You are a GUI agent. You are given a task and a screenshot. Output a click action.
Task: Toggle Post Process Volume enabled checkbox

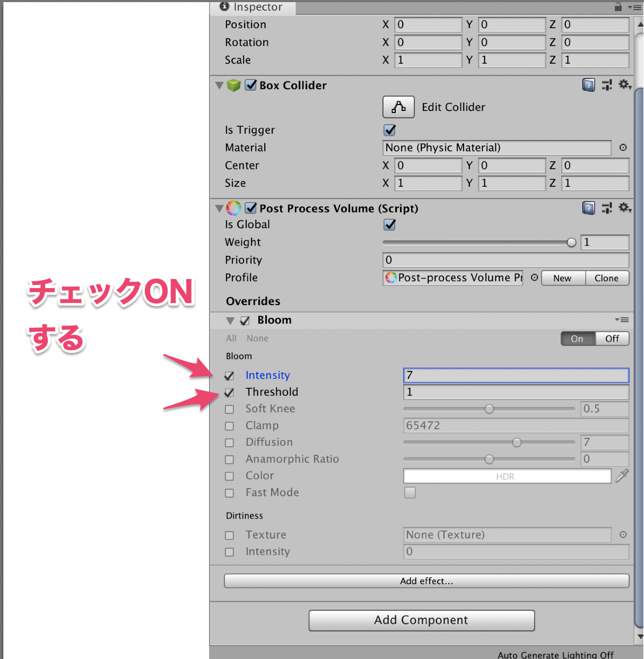(251, 208)
